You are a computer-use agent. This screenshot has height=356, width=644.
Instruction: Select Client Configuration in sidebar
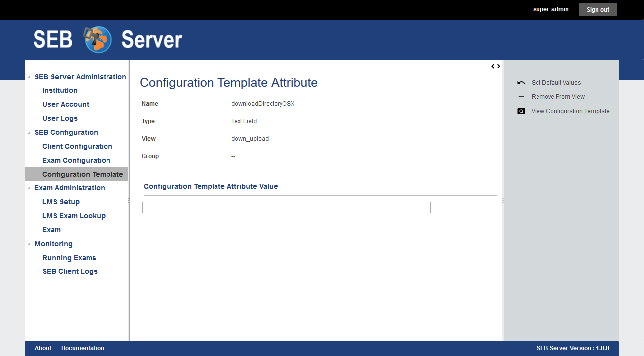pyautogui.click(x=77, y=146)
